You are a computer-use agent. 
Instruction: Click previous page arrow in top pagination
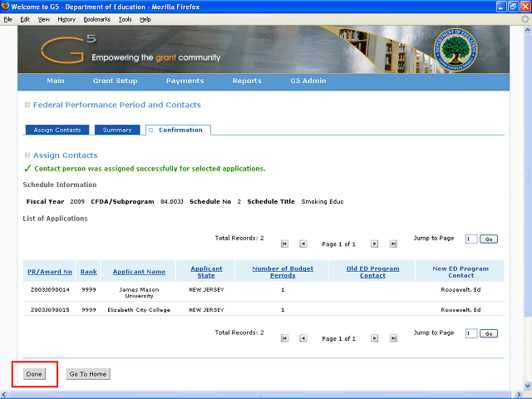[303, 244]
